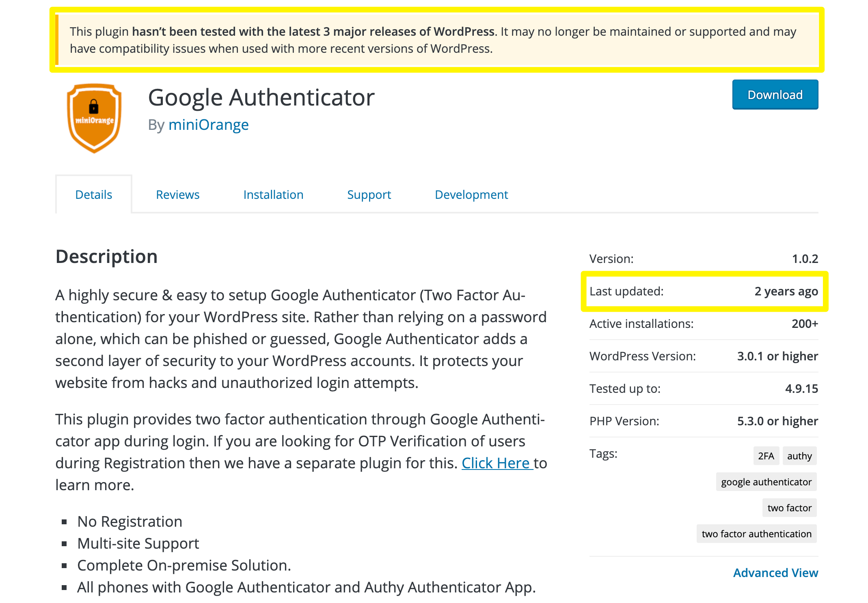868x603 pixels.
Task: Click the 'Active installations:' label
Action: point(641,323)
